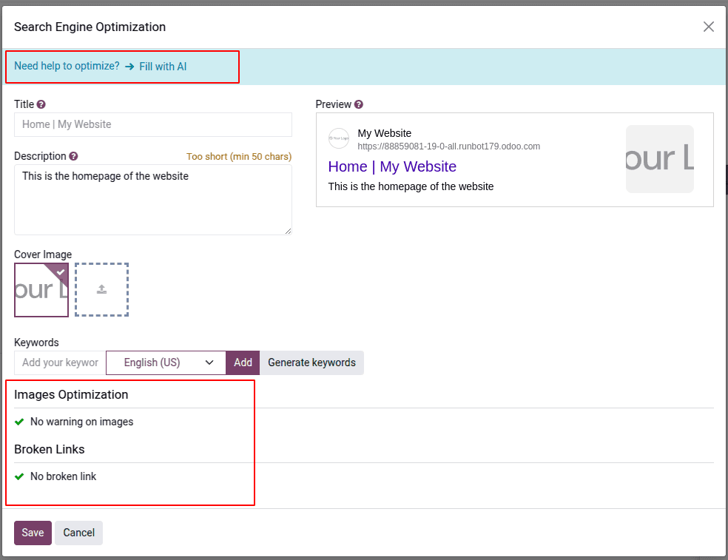The height and width of the screenshot is (560, 728).
Task: Click the Fill with AI link
Action: pos(162,67)
